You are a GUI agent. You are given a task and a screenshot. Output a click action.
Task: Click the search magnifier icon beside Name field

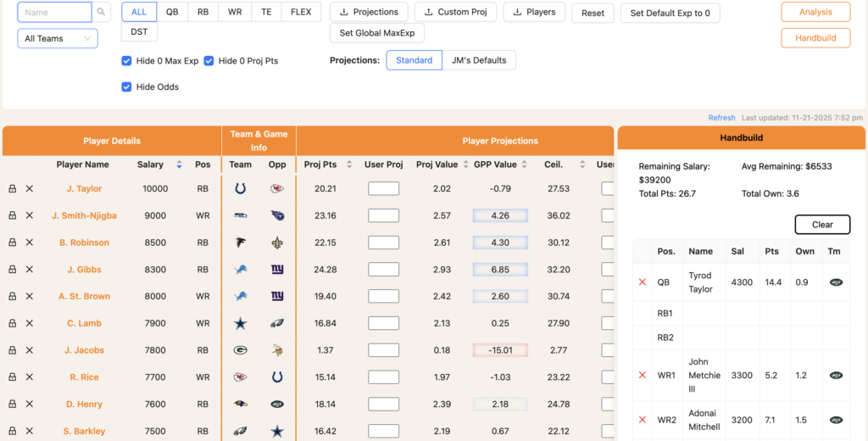[x=102, y=12]
